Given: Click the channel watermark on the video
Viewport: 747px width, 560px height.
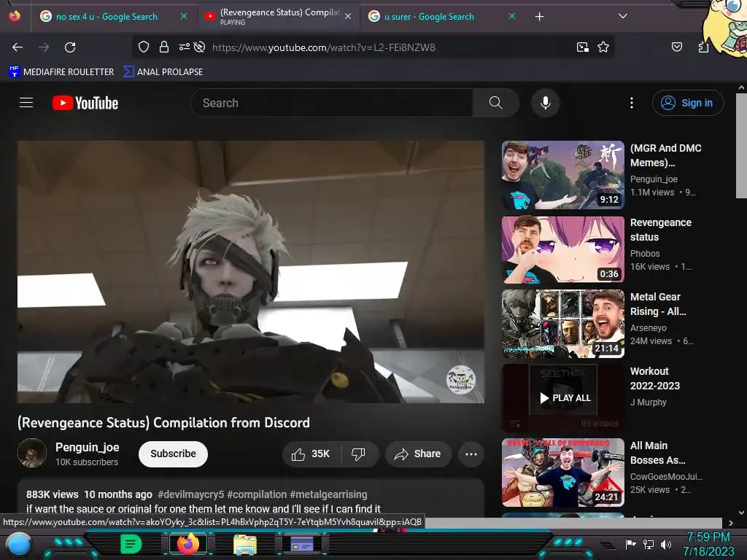Looking at the screenshot, I should tap(461, 379).
